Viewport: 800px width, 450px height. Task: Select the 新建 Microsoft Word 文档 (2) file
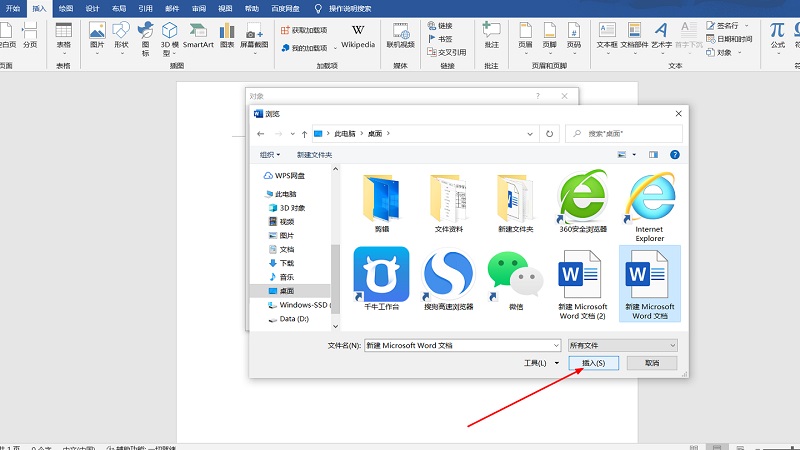(582, 278)
